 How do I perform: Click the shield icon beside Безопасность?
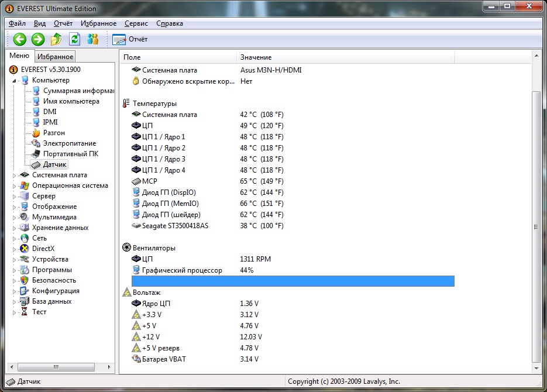[x=25, y=280]
